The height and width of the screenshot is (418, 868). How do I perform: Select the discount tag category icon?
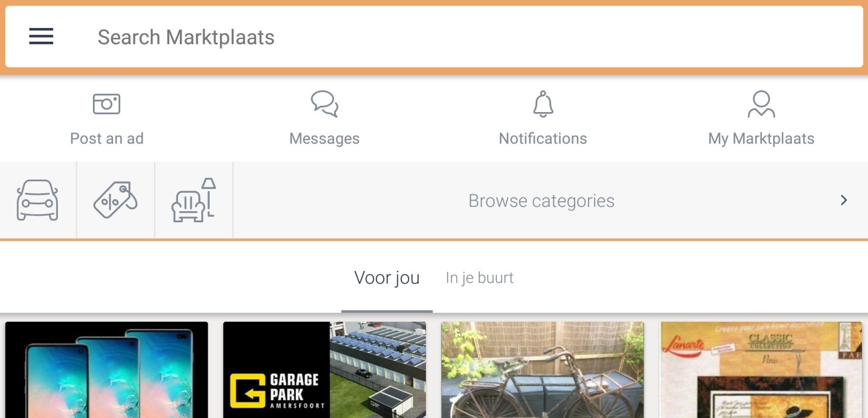click(x=116, y=200)
